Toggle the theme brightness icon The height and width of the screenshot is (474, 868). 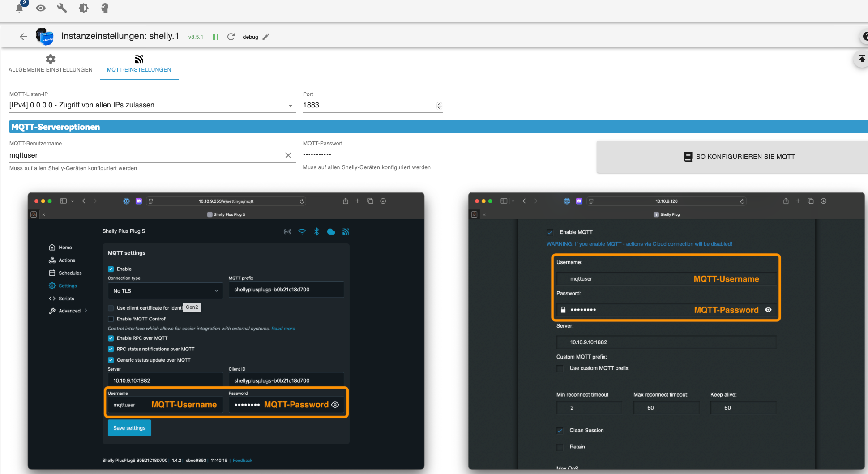84,8
